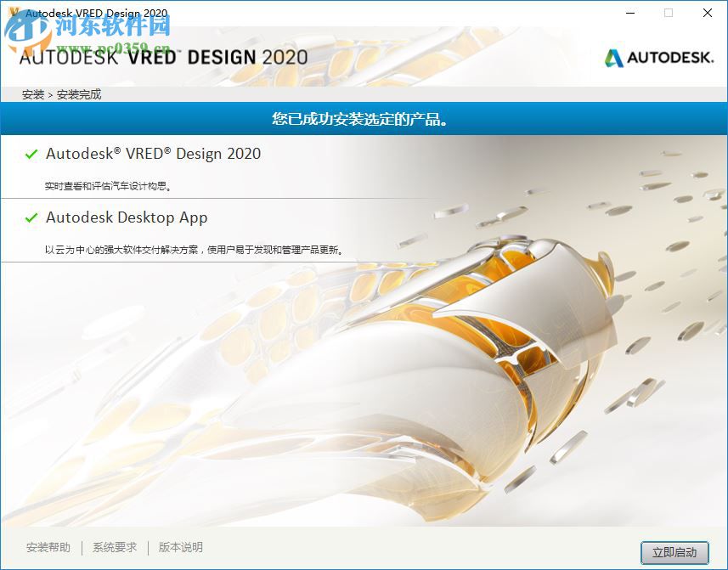The height and width of the screenshot is (570, 728).
Task: Open 安装帮助 from the footer
Action: (48, 548)
